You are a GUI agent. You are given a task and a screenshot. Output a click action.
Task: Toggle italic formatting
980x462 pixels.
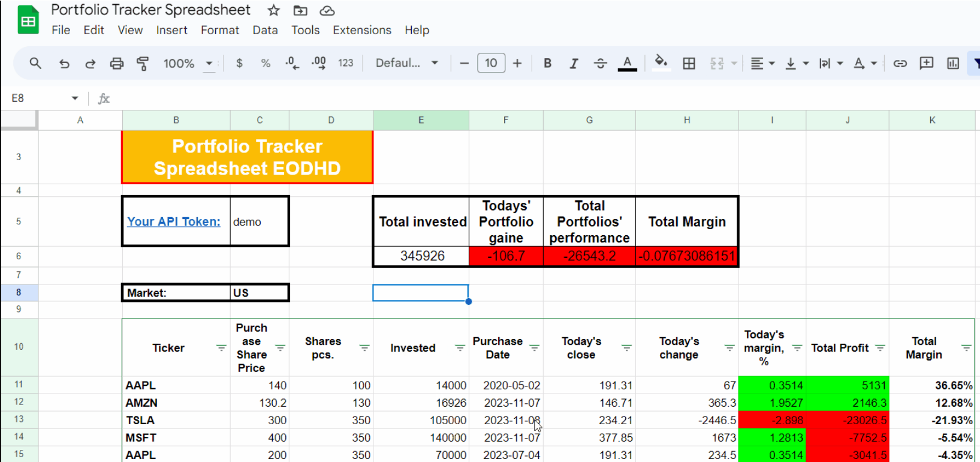[574, 63]
